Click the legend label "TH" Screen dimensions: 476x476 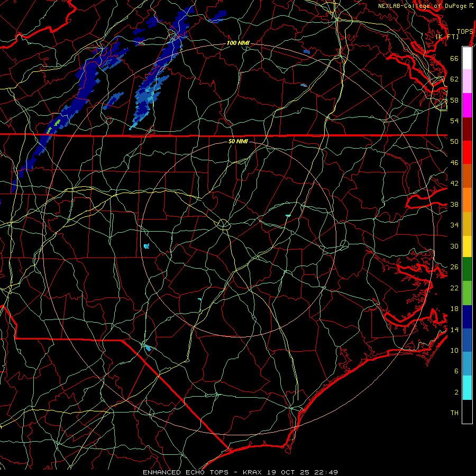pos(454,413)
